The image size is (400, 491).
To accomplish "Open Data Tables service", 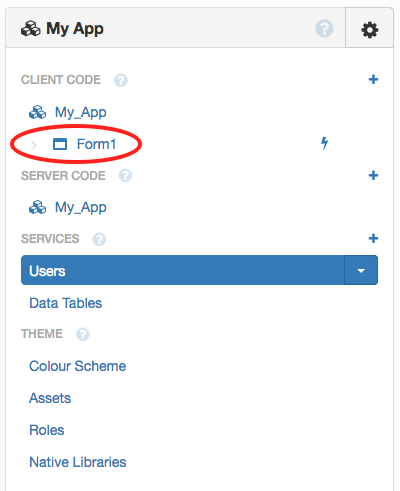I will click(x=66, y=303).
